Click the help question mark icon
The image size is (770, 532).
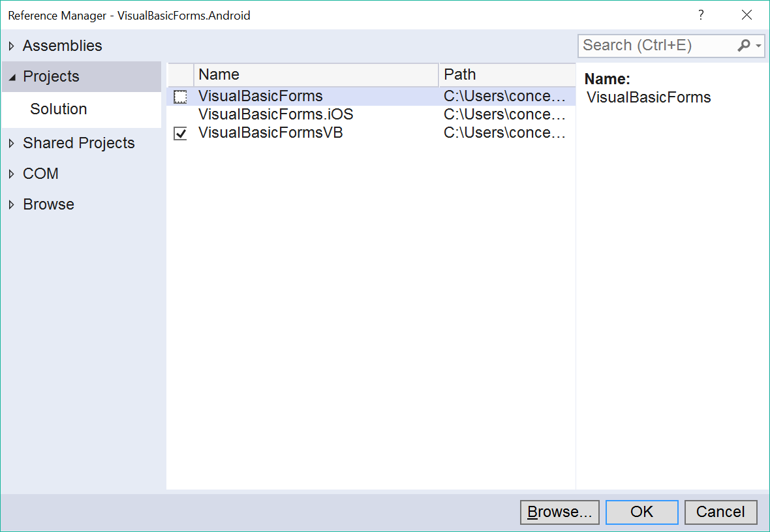[x=701, y=15]
